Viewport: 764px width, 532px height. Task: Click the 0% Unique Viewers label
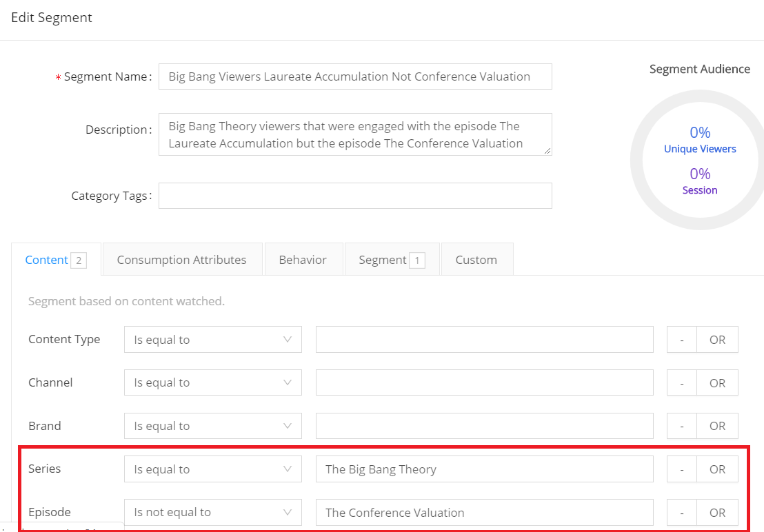coord(700,140)
